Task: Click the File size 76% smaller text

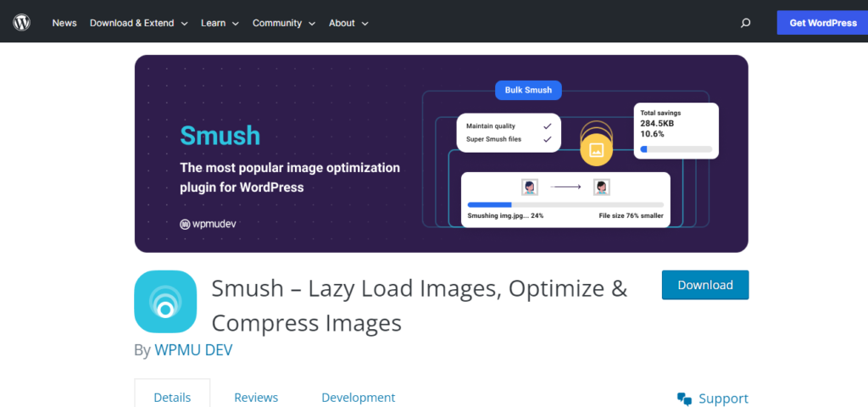Action: click(631, 216)
